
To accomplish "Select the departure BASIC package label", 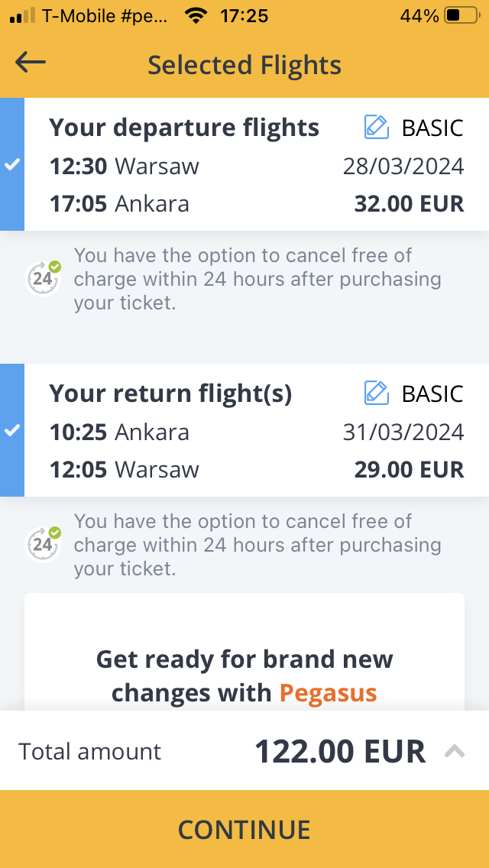I will (432, 128).
